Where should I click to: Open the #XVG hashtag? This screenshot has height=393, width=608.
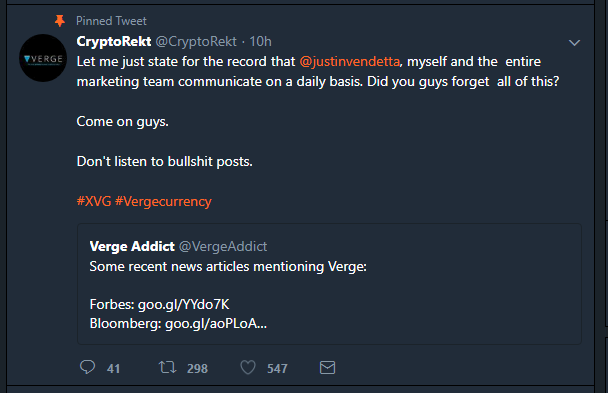tap(94, 201)
